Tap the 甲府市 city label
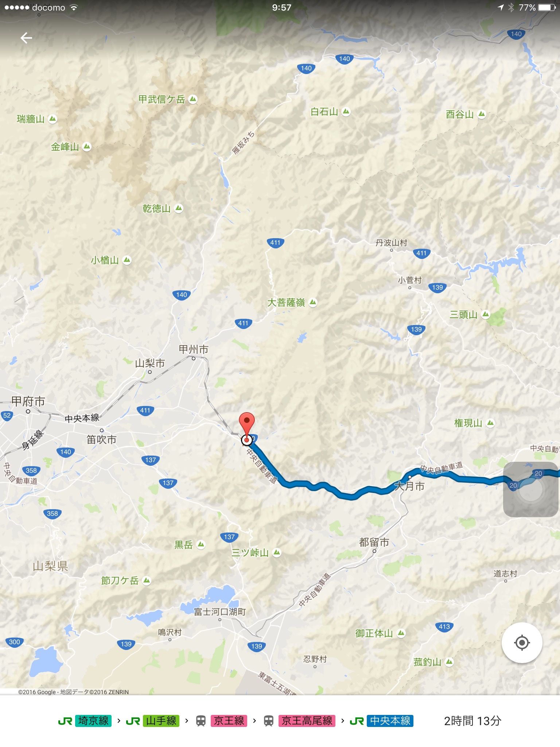 pyautogui.click(x=28, y=401)
